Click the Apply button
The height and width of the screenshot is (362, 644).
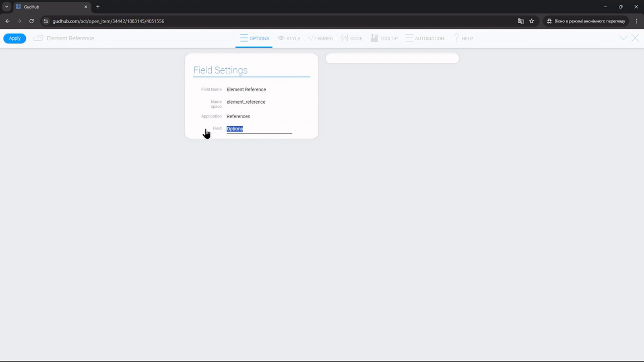tap(15, 38)
